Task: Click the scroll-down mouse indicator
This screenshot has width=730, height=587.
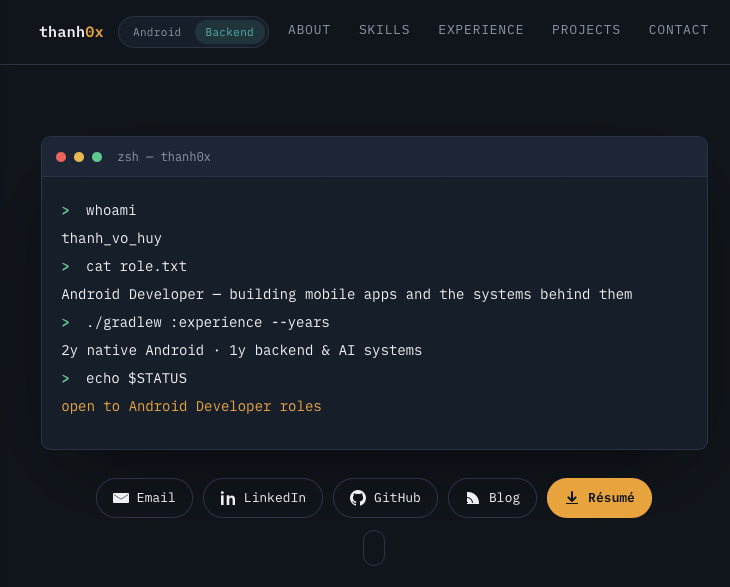Action: click(374, 548)
